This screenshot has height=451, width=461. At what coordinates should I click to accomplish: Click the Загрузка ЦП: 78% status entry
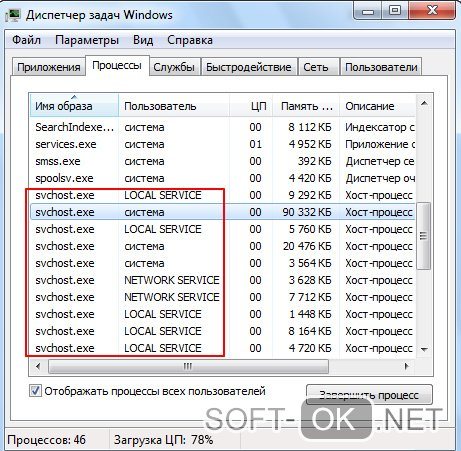(x=163, y=440)
